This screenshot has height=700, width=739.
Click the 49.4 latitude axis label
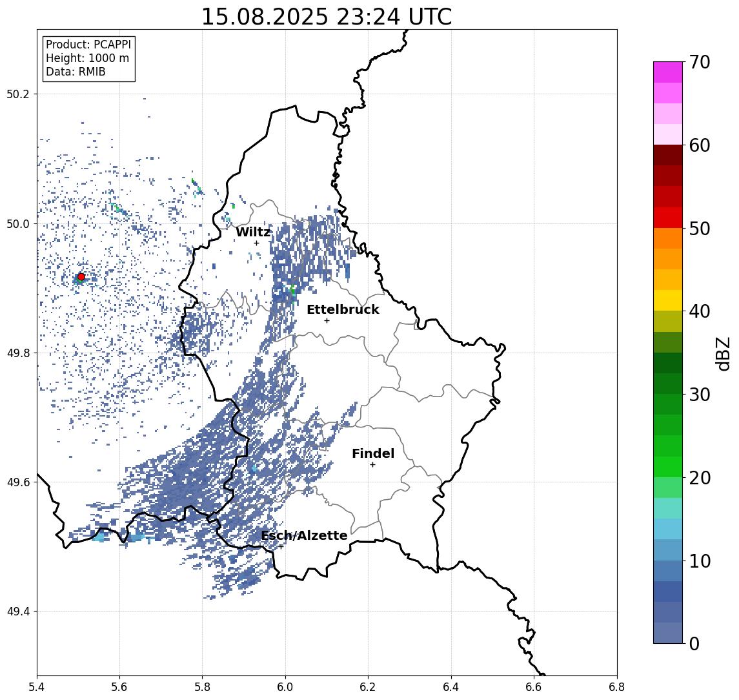18,612
